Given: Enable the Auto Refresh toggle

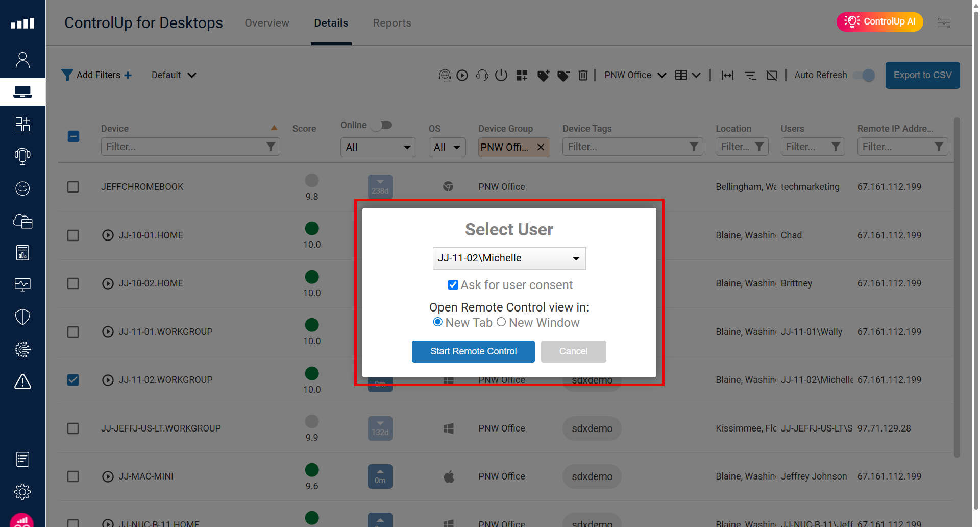Looking at the screenshot, I should coord(864,75).
